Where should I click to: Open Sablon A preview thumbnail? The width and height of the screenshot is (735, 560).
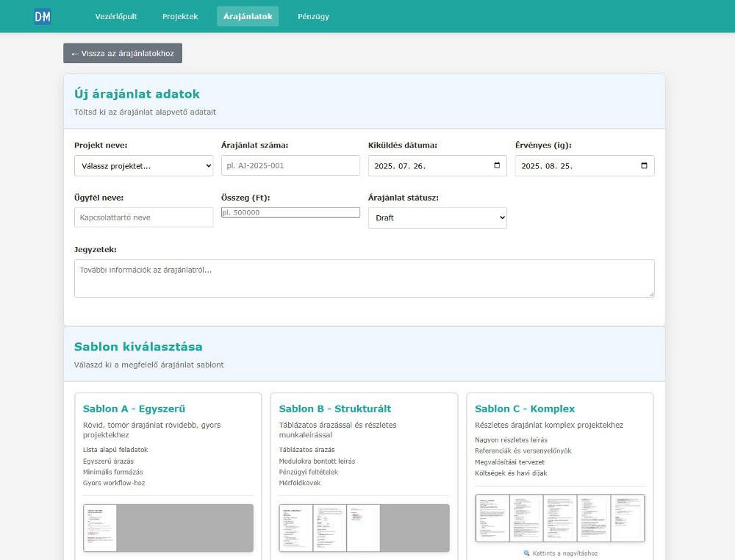coord(168,528)
